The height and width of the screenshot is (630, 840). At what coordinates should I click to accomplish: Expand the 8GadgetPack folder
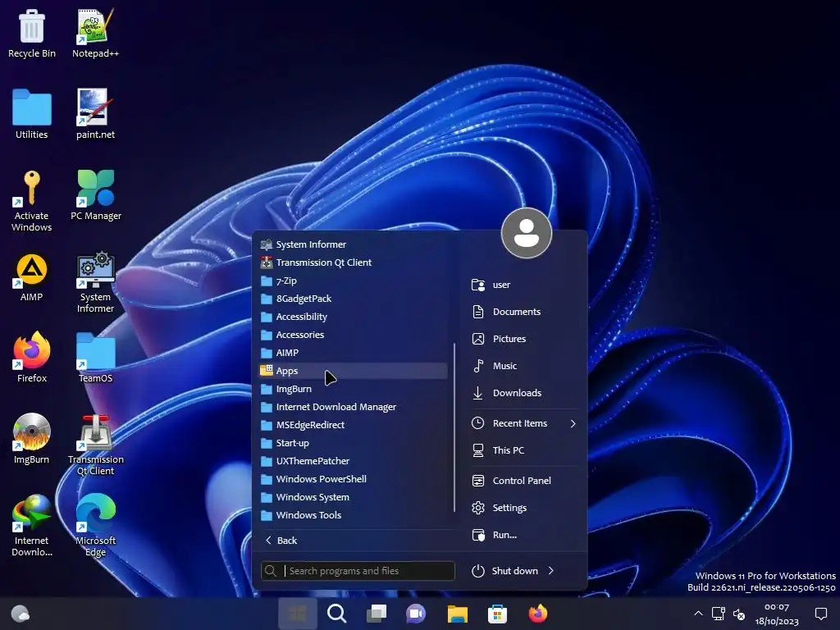[x=353, y=299]
